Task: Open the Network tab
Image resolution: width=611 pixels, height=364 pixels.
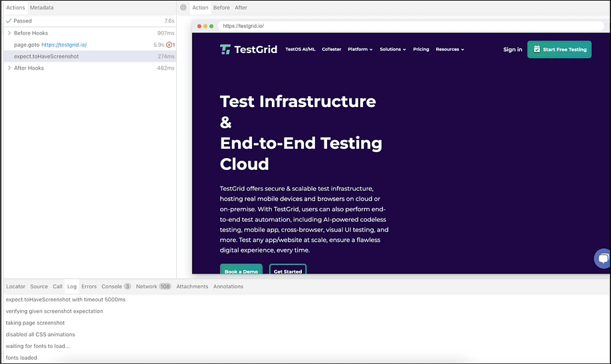Action: tap(154, 286)
